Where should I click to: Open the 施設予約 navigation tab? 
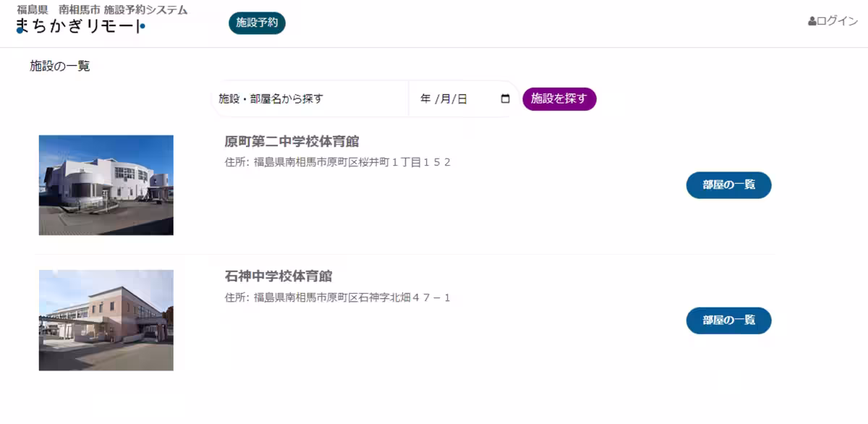tap(257, 23)
